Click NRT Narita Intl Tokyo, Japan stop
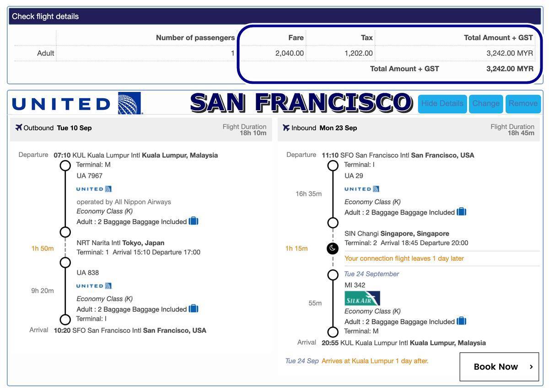This screenshot has height=392, width=549. 120,243
